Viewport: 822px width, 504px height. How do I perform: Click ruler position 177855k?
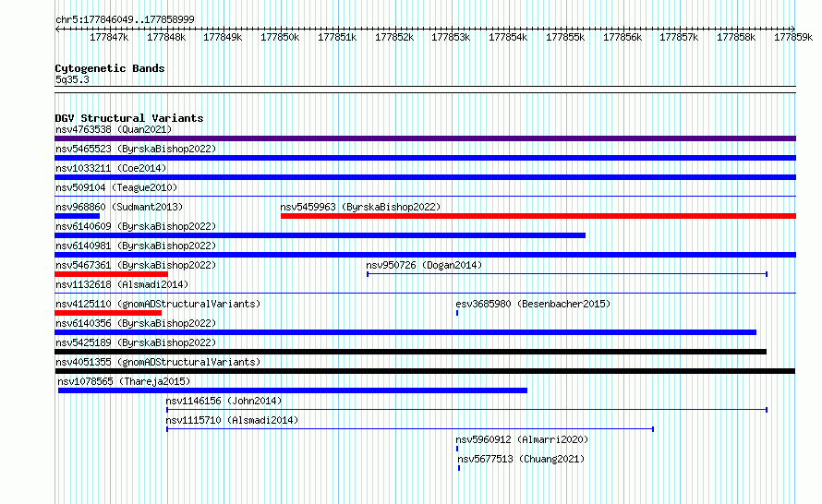(x=565, y=37)
